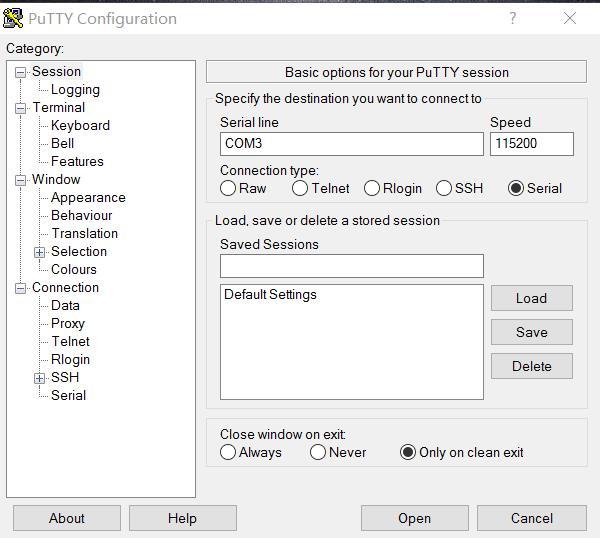Click the Load button
Image resolution: width=600 pixels, height=538 pixels.
pos(532,298)
